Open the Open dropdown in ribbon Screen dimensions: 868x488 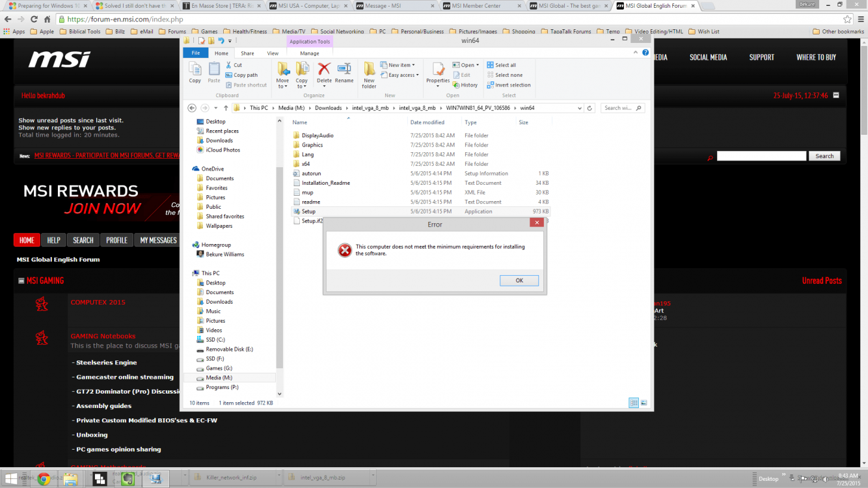(x=465, y=65)
